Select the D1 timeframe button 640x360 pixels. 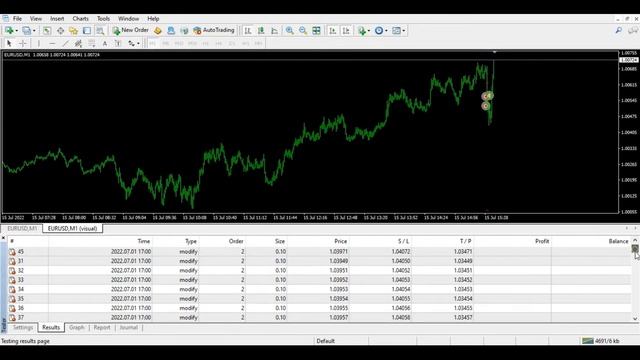232,43
